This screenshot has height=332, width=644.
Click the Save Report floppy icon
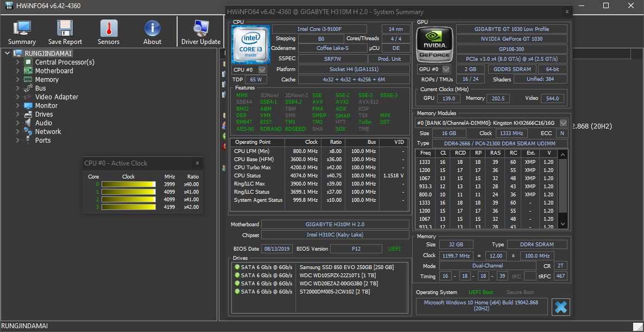point(65,28)
